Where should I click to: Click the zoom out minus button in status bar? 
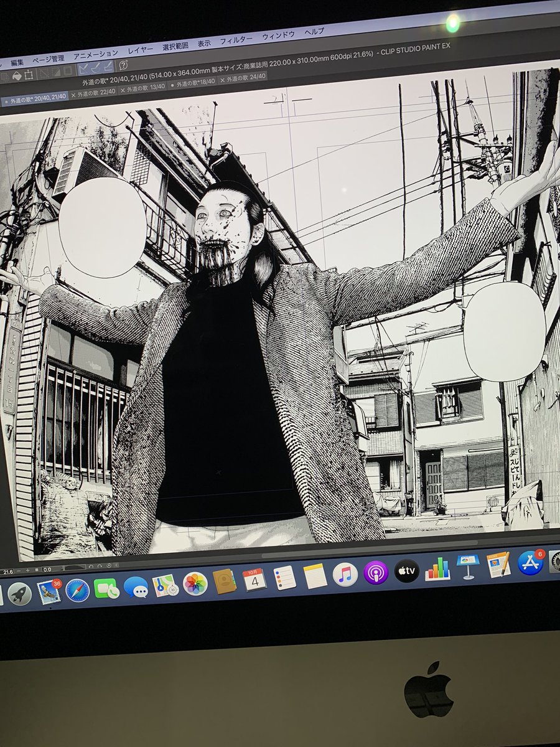click(x=19, y=571)
